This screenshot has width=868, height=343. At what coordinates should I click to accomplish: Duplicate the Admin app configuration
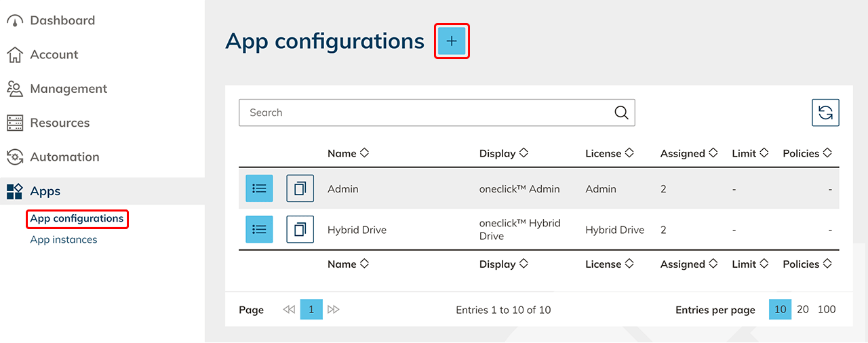coord(300,188)
